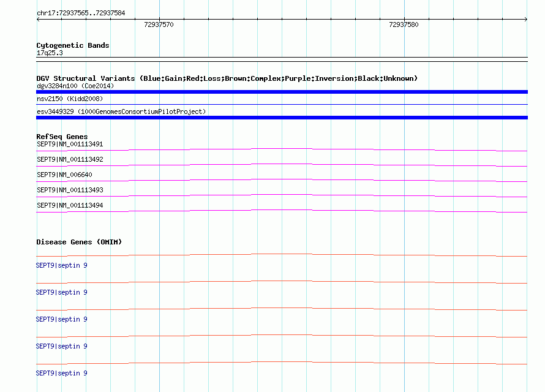
Task: Open the topmost SEPT9|septin 9 OMIM link
Action: tap(61, 265)
